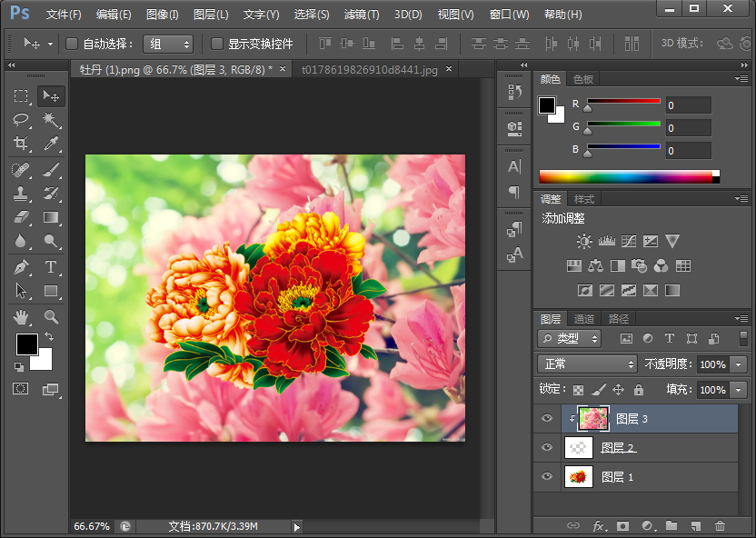The image size is (756, 538).
Task: Select the Crop tool
Action: [21, 144]
